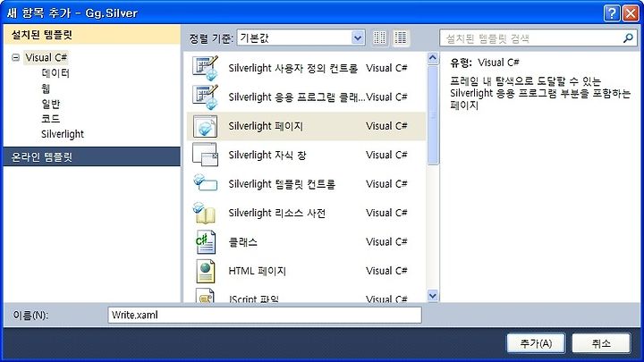Open the dialog help question-mark button
Viewport: 644px width, 362px height.
tap(612, 13)
